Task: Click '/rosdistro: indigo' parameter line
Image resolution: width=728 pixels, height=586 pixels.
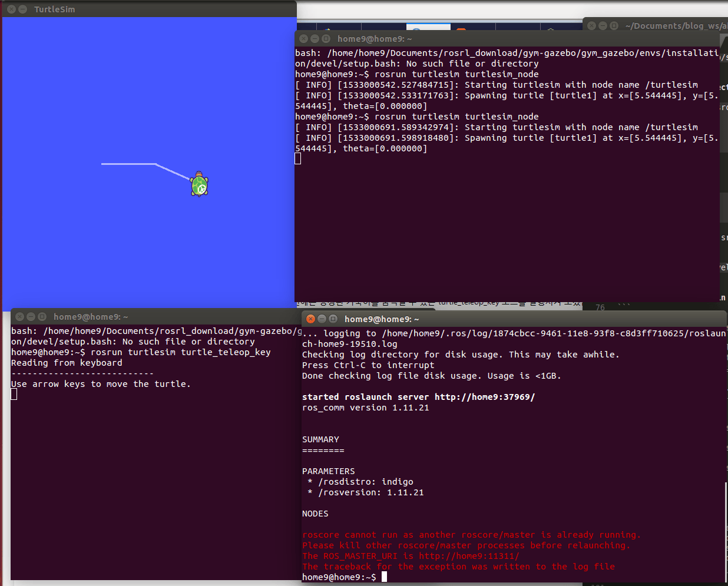Action: coord(360,482)
